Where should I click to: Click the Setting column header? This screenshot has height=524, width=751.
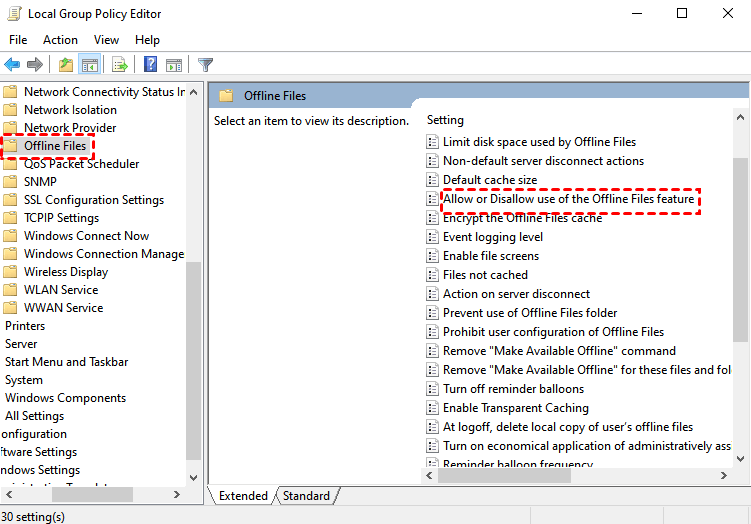click(445, 120)
